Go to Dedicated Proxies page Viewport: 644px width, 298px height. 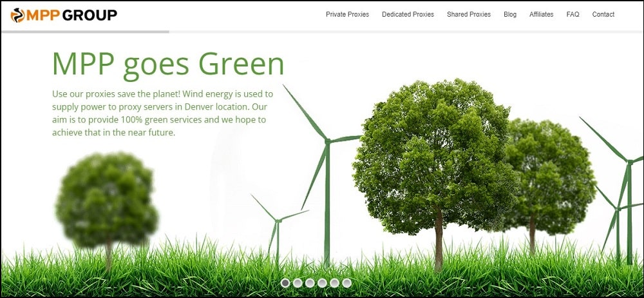point(408,14)
